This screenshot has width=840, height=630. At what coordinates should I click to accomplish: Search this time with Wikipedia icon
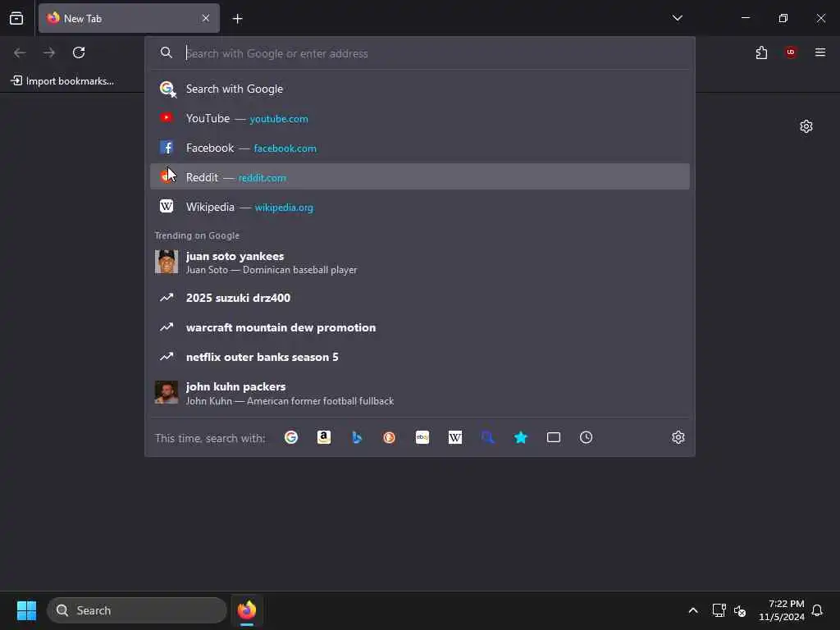tap(454, 438)
